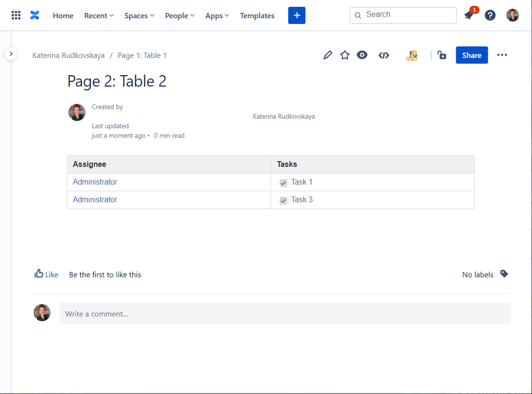The image size is (532, 394).
Task: Click the Share button
Action: [472, 55]
